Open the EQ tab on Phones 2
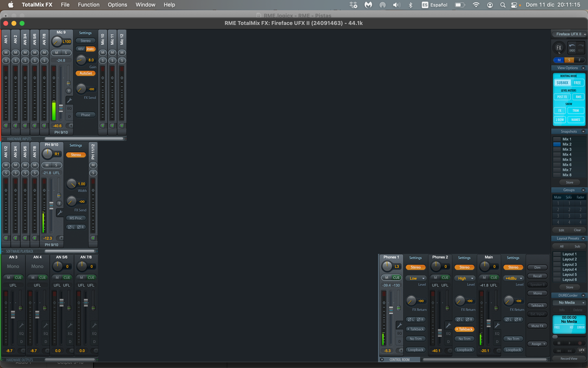The image size is (588, 368). [448, 333]
